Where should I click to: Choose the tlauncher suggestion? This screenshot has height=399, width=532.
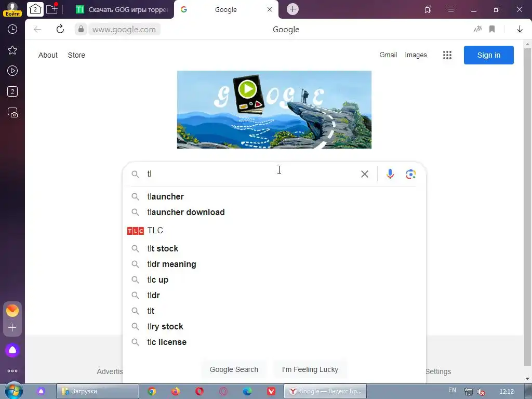274,196
